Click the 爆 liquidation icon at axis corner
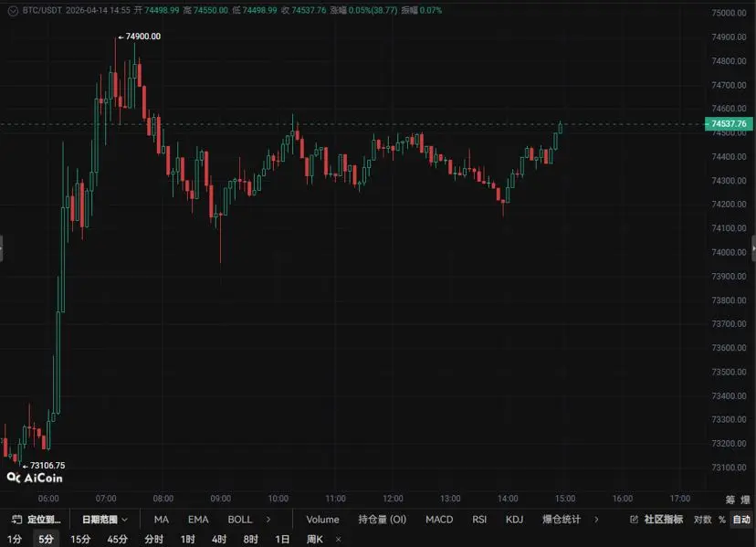756x547 pixels. coord(745,500)
